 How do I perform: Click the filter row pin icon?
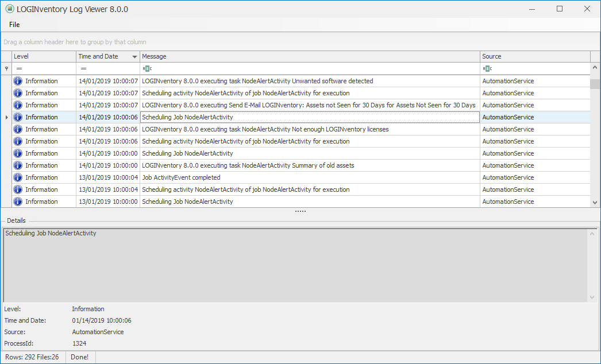[6, 68]
